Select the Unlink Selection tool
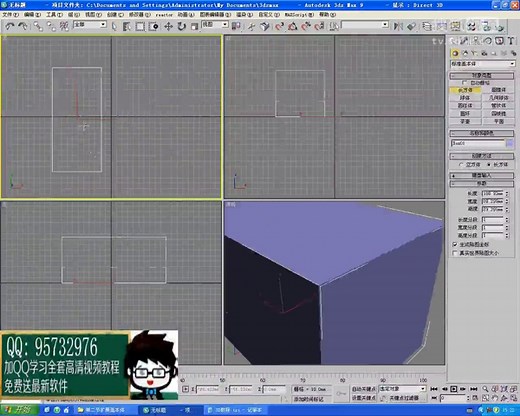520x416 pixels. click(x=51, y=26)
